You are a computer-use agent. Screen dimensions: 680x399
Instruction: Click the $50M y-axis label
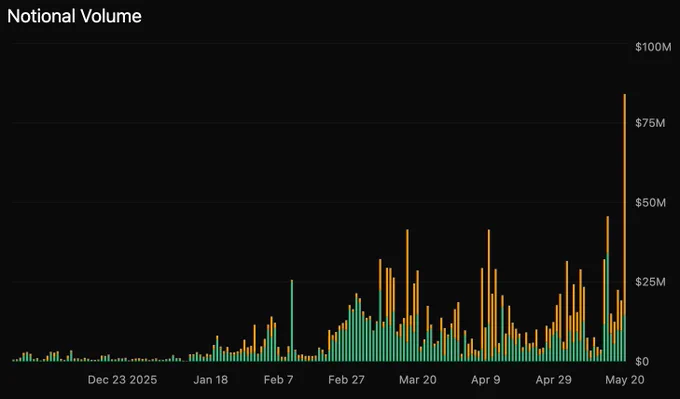(651, 203)
